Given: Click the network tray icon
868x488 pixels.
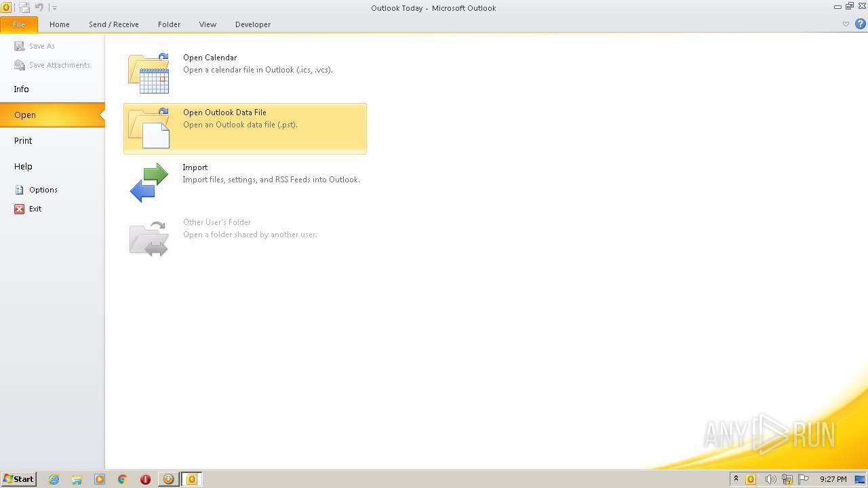Looking at the screenshot, I should click(x=787, y=479).
